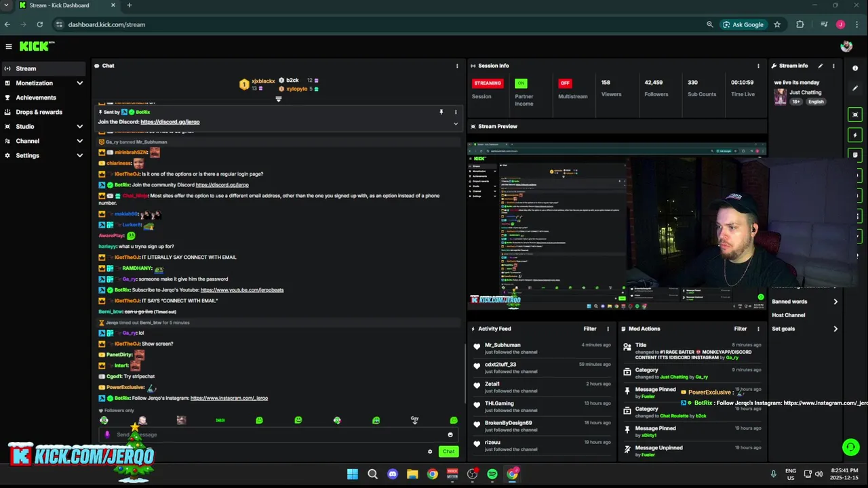Click the stream preview widget on right rail
Viewport: 868px width, 488px height.
[x=855, y=115]
